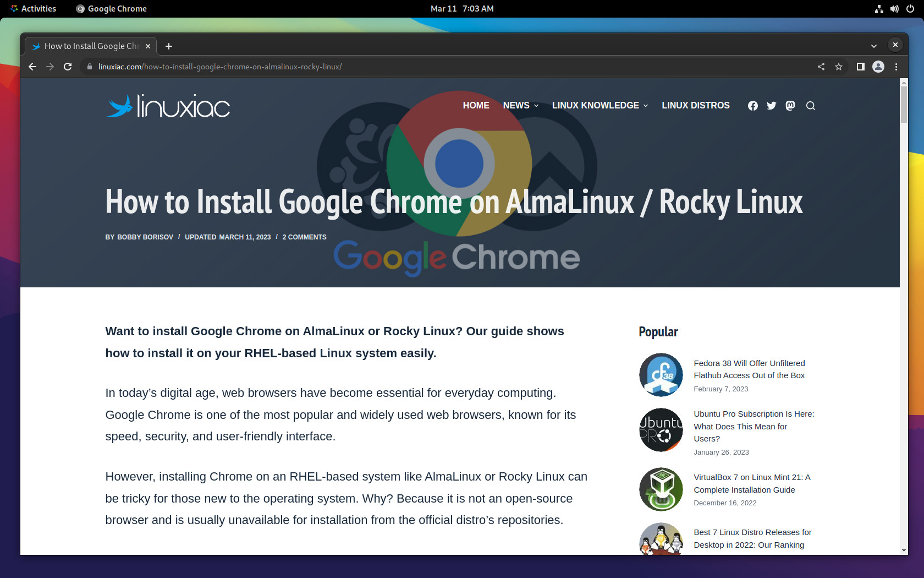Click the 'Updated March 11, 2023' date

click(228, 237)
